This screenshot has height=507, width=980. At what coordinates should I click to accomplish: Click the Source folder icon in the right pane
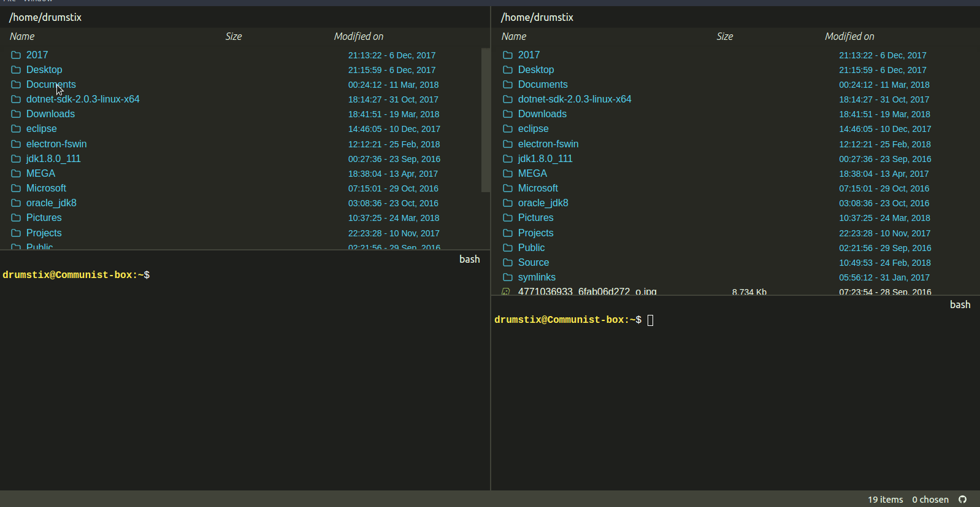(x=508, y=263)
